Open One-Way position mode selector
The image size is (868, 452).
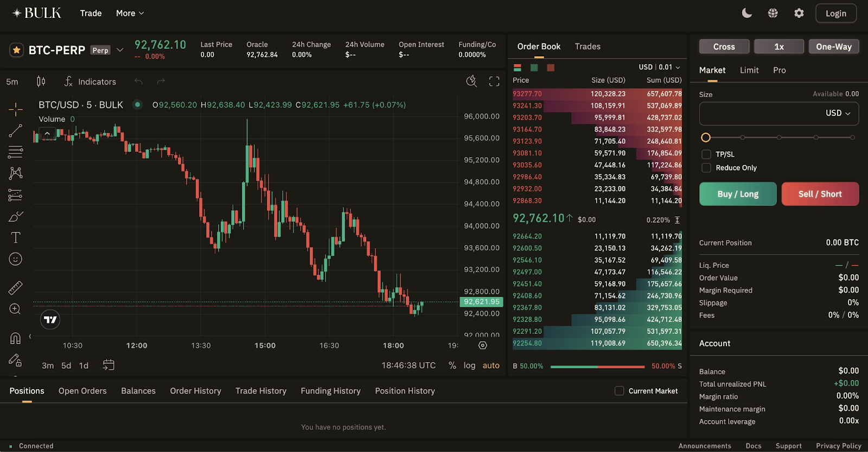coord(834,47)
